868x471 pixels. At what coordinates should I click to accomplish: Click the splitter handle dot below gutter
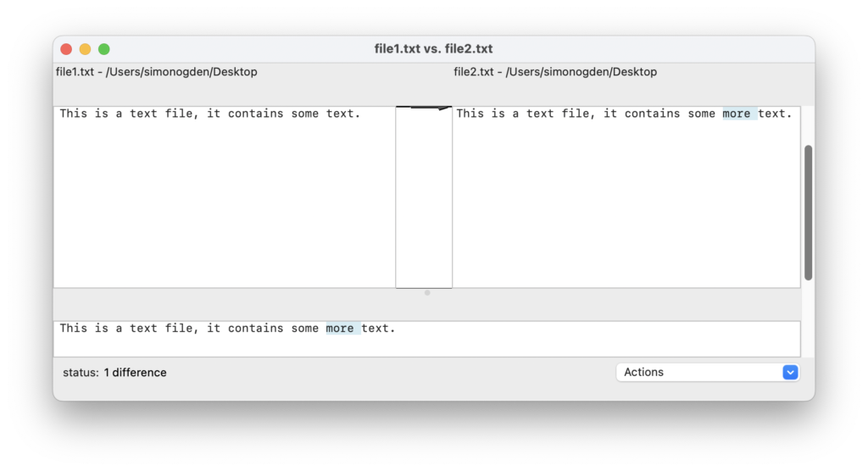tap(427, 293)
